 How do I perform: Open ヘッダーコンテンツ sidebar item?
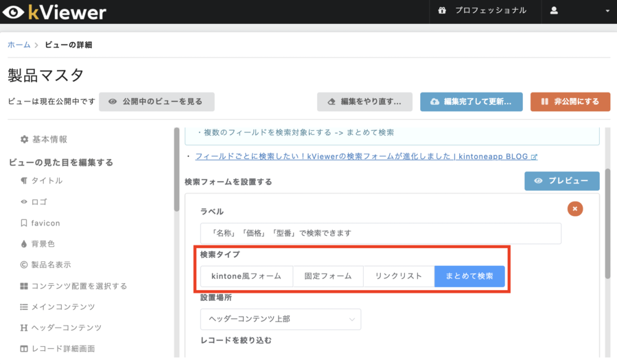[x=67, y=328]
